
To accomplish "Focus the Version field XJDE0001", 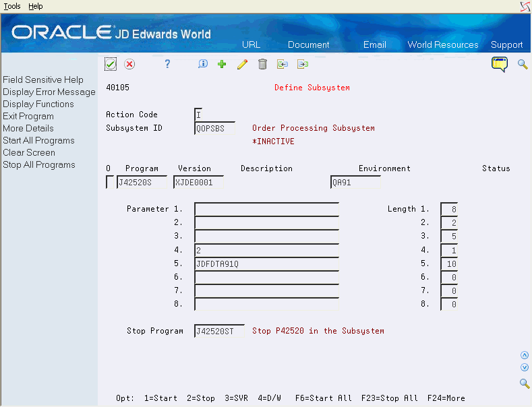I will 198,182.
